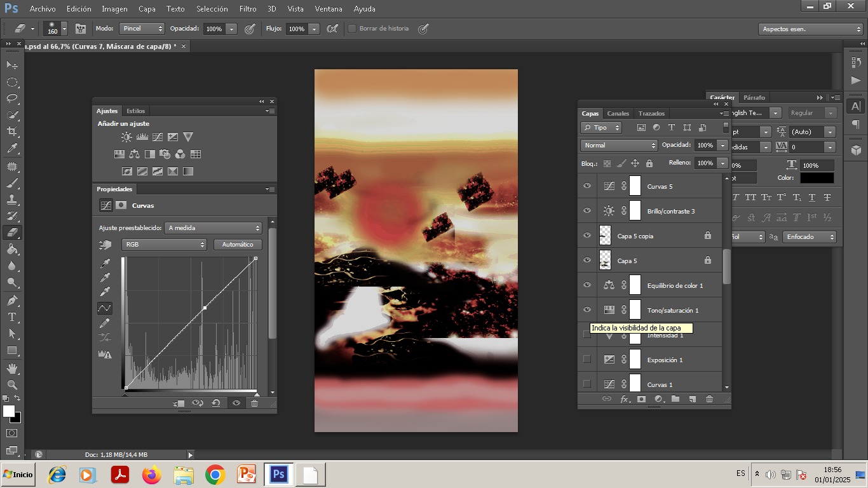The height and width of the screenshot is (488, 868).
Task: Add an Invert adjustment from Ajustes
Action: (127, 171)
